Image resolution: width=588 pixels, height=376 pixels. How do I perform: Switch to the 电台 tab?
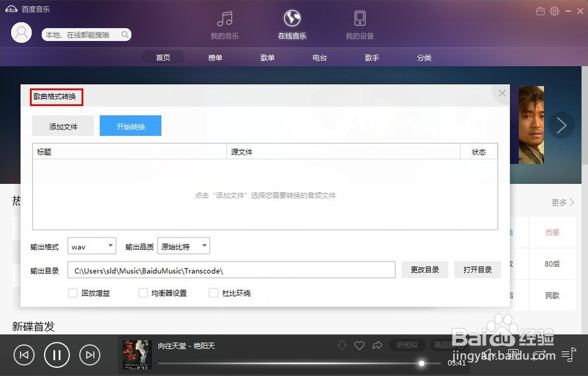[319, 58]
